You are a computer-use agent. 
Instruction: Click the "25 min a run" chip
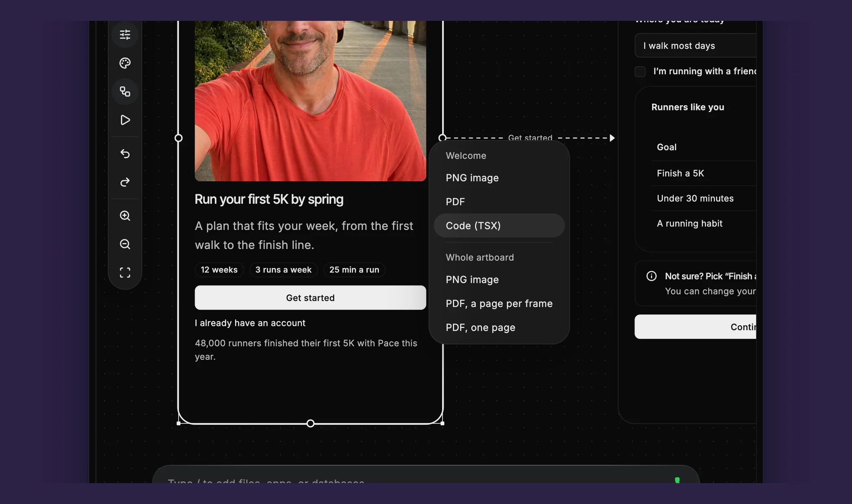click(354, 270)
